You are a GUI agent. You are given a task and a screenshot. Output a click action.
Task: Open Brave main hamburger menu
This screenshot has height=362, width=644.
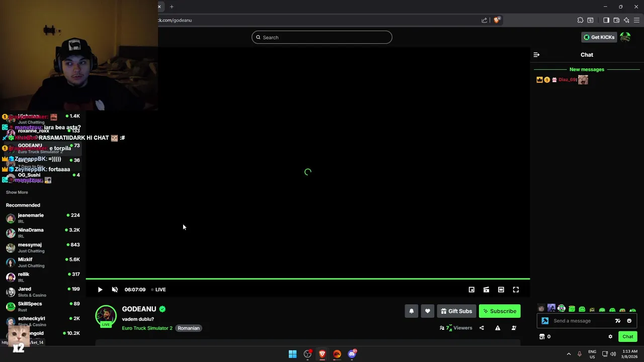637,20
